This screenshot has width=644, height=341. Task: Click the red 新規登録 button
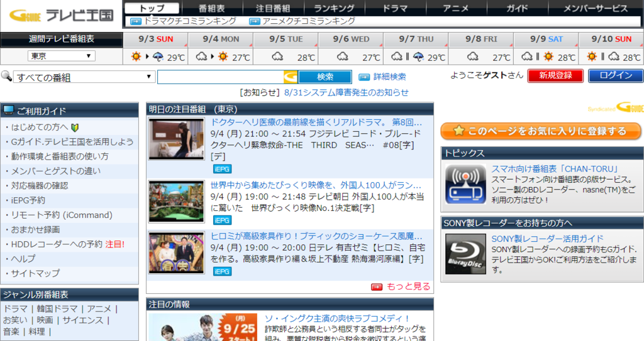click(555, 75)
